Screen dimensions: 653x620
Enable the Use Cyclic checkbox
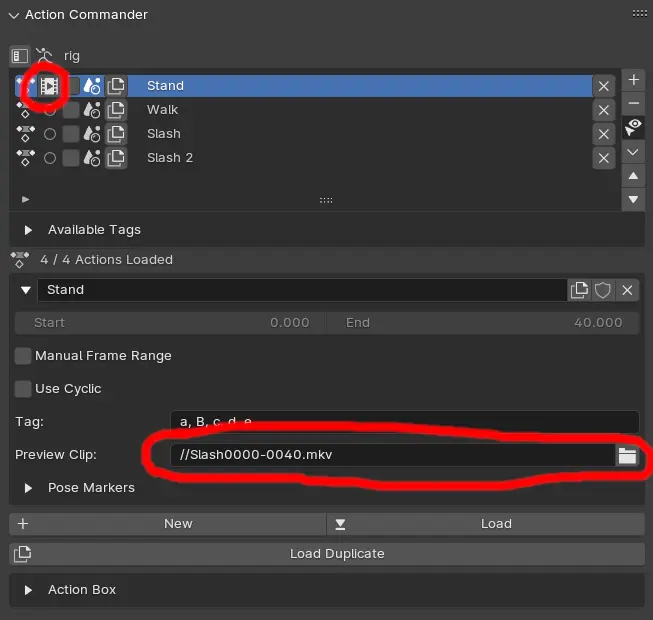pyautogui.click(x=23, y=389)
